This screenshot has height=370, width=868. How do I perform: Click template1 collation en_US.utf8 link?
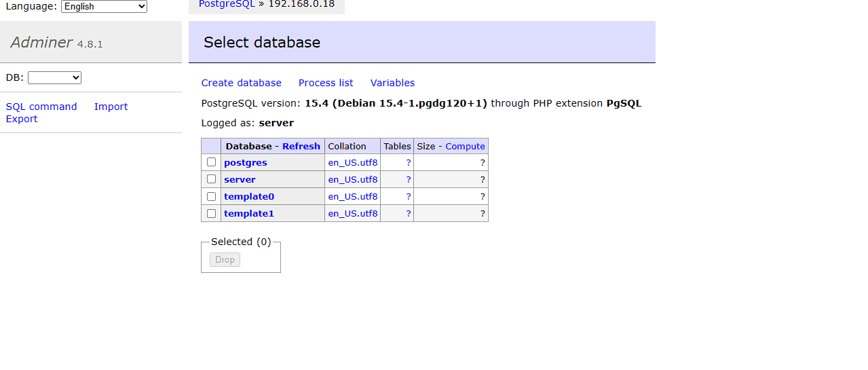[x=352, y=213]
